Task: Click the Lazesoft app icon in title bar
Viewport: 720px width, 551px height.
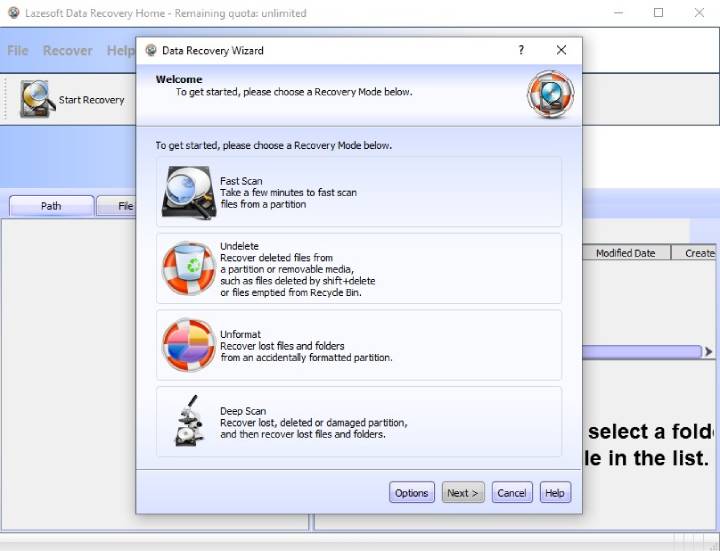Action: [x=14, y=13]
